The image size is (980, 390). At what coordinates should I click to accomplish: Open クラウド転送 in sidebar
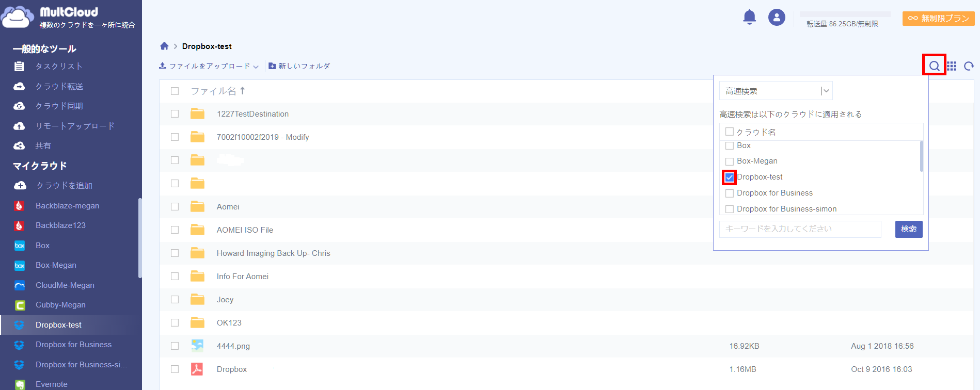(59, 86)
